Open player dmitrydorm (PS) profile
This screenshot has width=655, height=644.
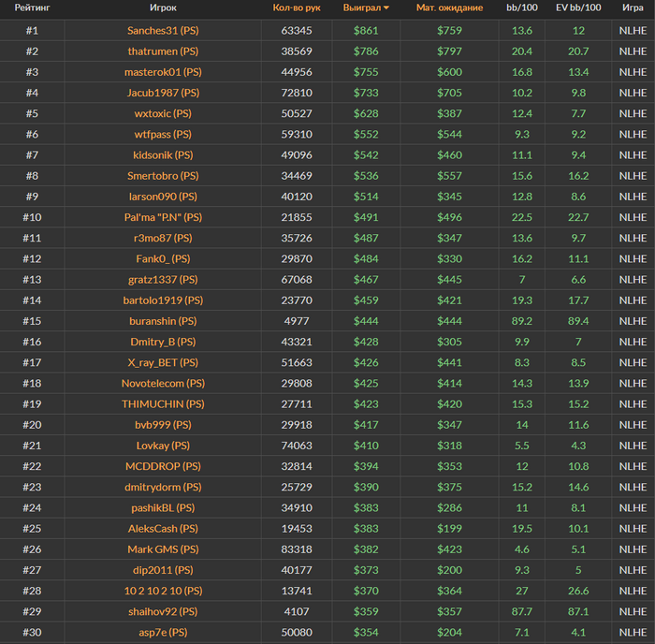163,488
